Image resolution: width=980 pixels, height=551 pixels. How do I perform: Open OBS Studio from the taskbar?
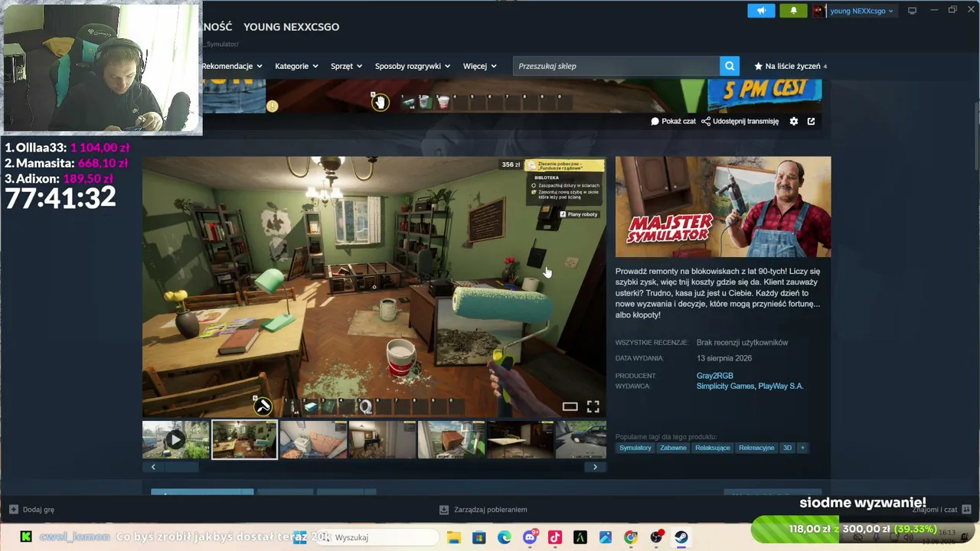pyautogui.click(x=656, y=537)
